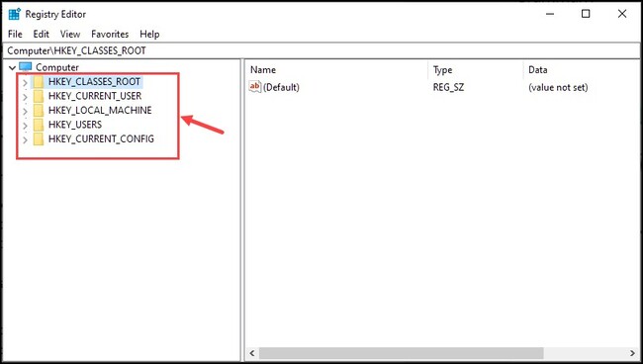Open the View menu
643x364 pixels.
(70, 34)
